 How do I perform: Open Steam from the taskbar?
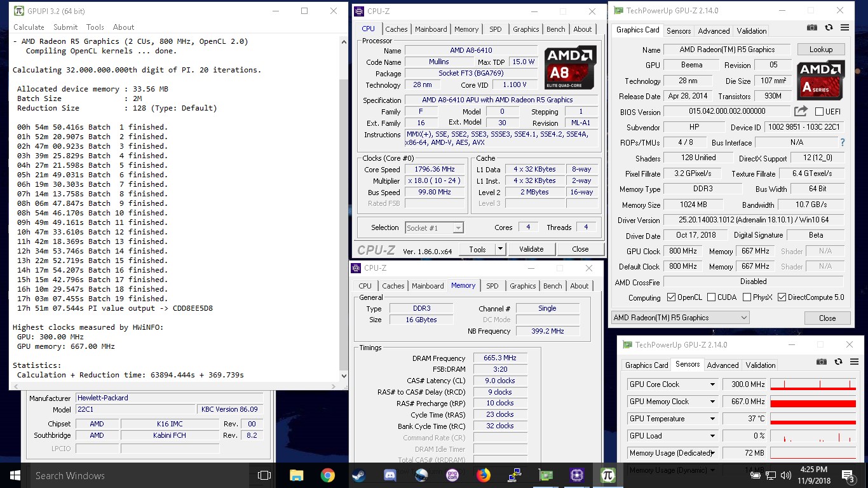click(358, 475)
